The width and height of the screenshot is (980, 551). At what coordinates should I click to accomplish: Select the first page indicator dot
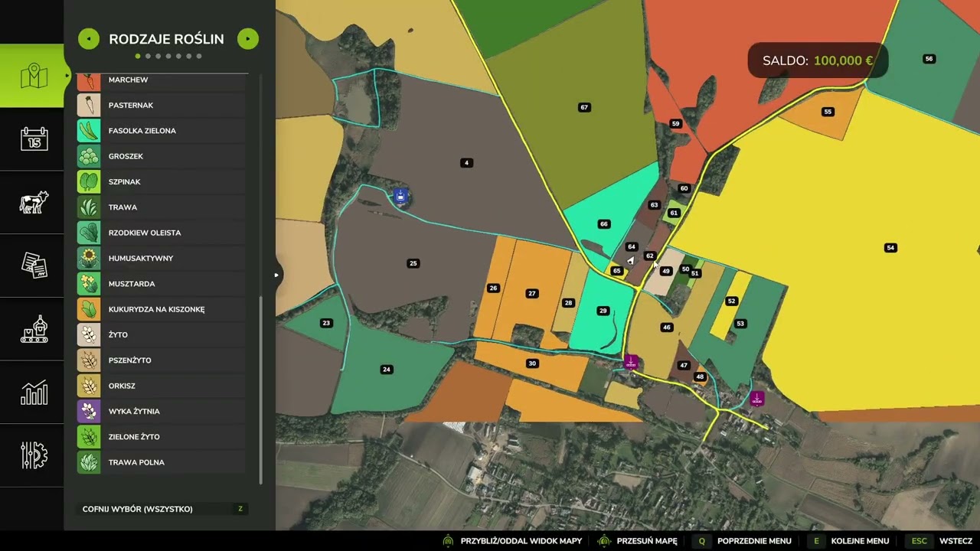pos(138,56)
